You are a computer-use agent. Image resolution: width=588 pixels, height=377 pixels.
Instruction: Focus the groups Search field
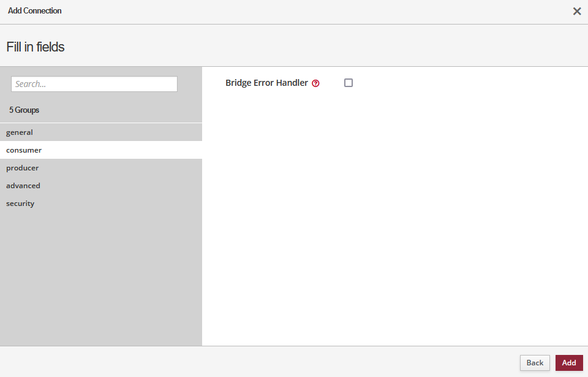click(x=94, y=84)
